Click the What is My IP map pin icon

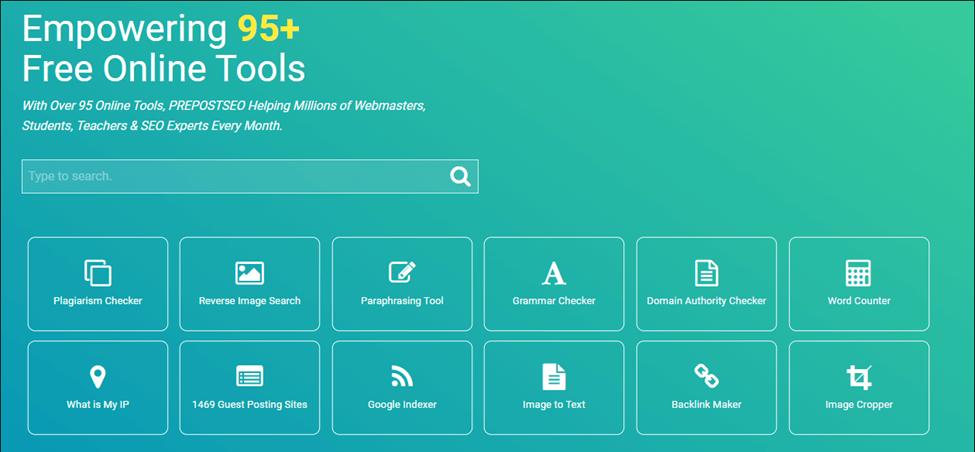click(98, 377)
